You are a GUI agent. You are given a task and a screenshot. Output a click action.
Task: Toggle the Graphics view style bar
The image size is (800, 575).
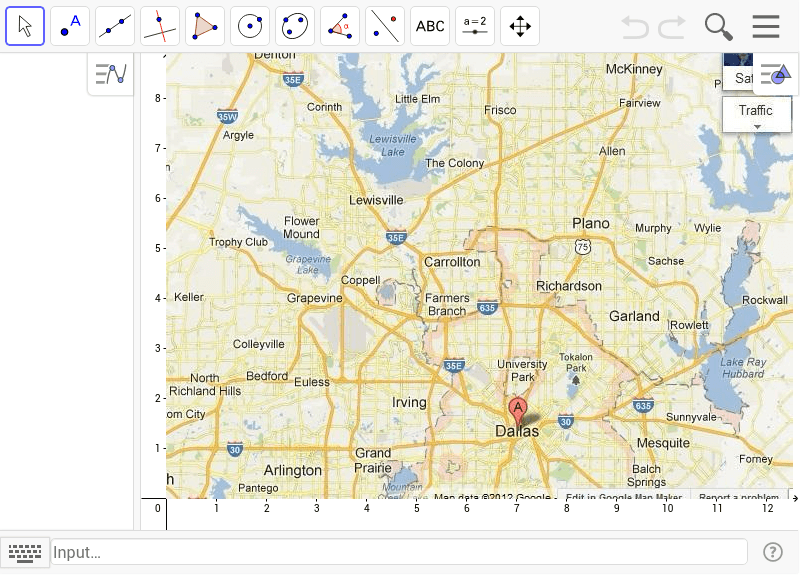775,74
